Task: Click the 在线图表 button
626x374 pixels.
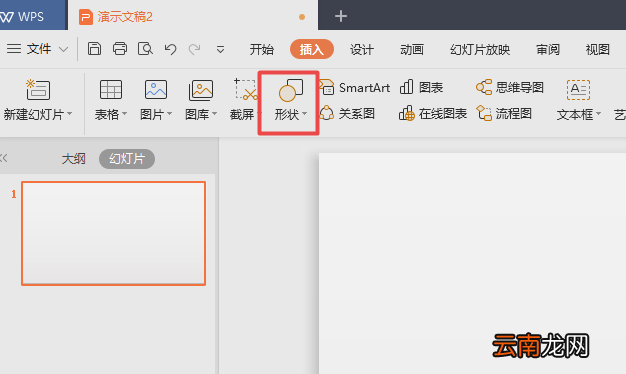Action: [x=433, y=114]
